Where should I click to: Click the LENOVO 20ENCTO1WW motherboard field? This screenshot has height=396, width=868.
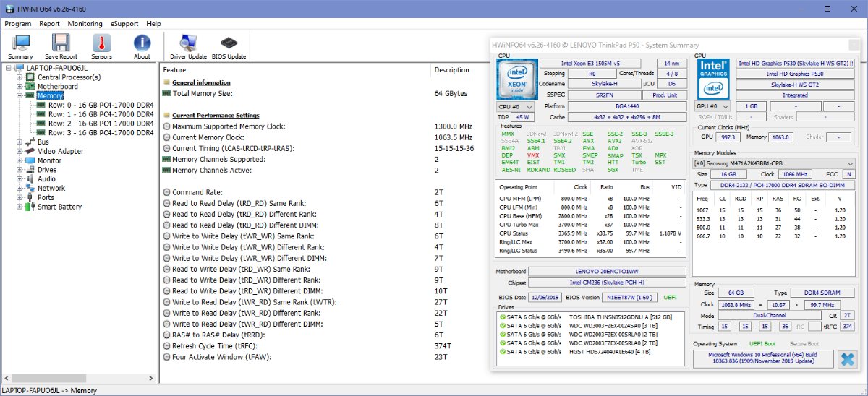pyautogui.click(x=608, y=272)
